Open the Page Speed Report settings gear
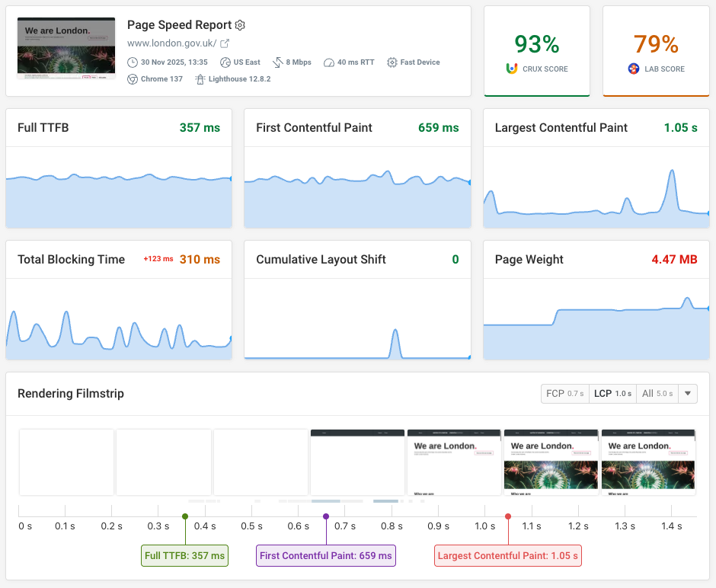This screenshot has height=588, width=716. 239,25
